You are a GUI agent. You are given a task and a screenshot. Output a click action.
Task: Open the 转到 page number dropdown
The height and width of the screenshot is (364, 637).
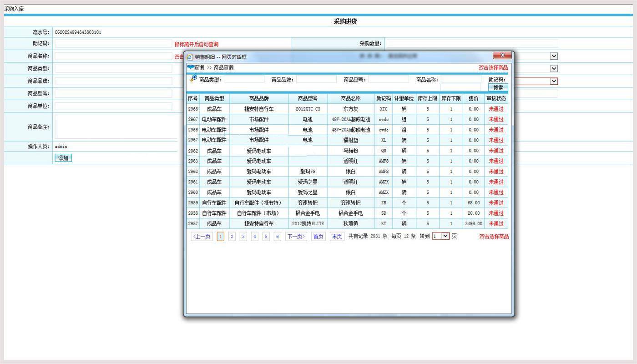point(440,236)
